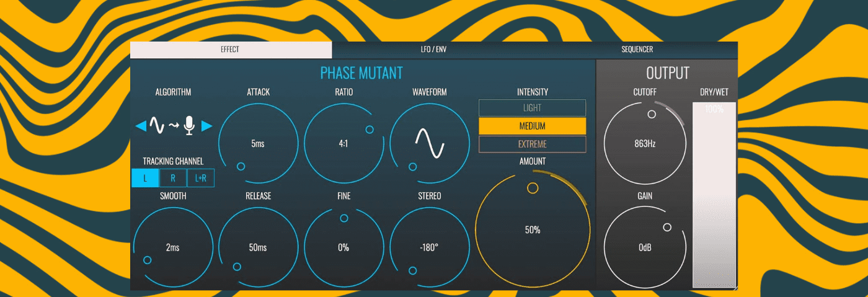
Task: Choose Extreme intensity
Action: pyautogui.click(x=532, y=144)
